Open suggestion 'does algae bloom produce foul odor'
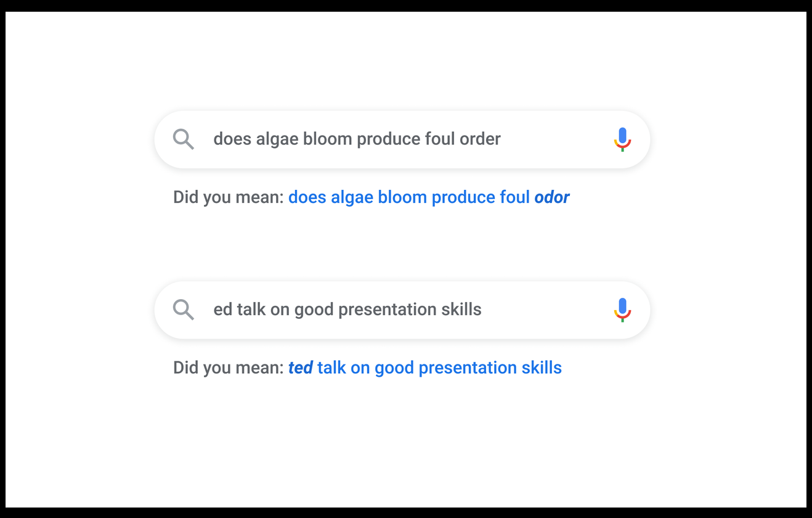 (x=428, y=197)
